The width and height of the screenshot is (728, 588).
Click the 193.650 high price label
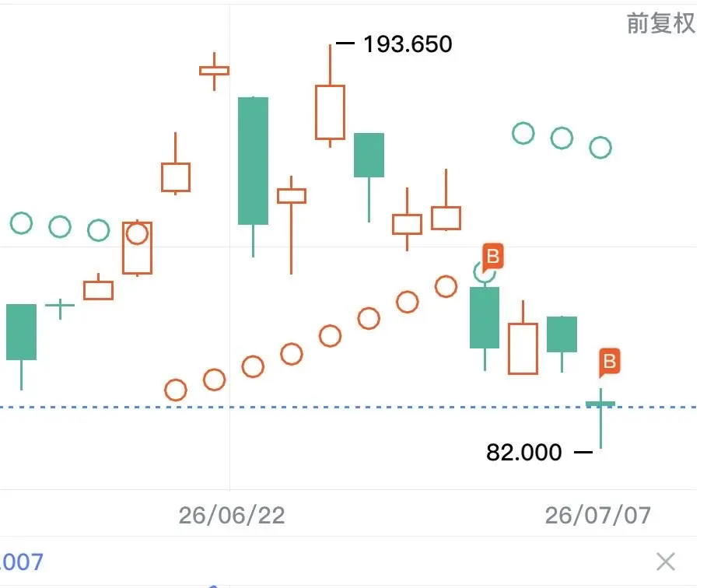pos(408,44)
